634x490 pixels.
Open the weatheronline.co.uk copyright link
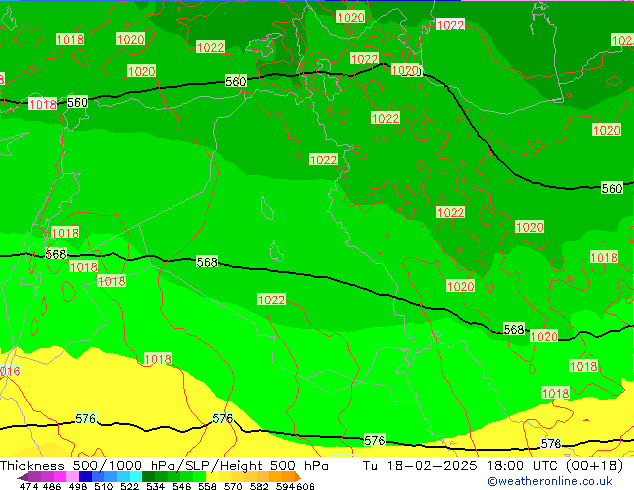pyautogui.click(x=550, y=481)
